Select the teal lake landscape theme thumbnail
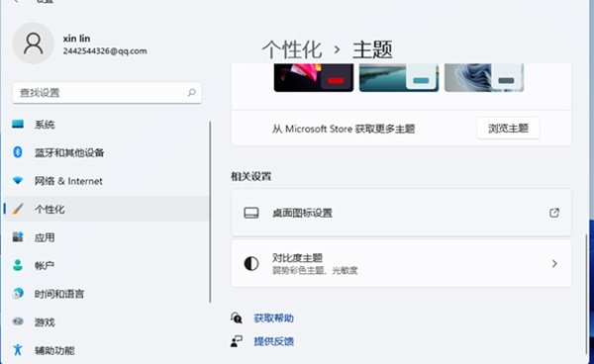This screenshot has height=364, width=594. pos(399,77)
